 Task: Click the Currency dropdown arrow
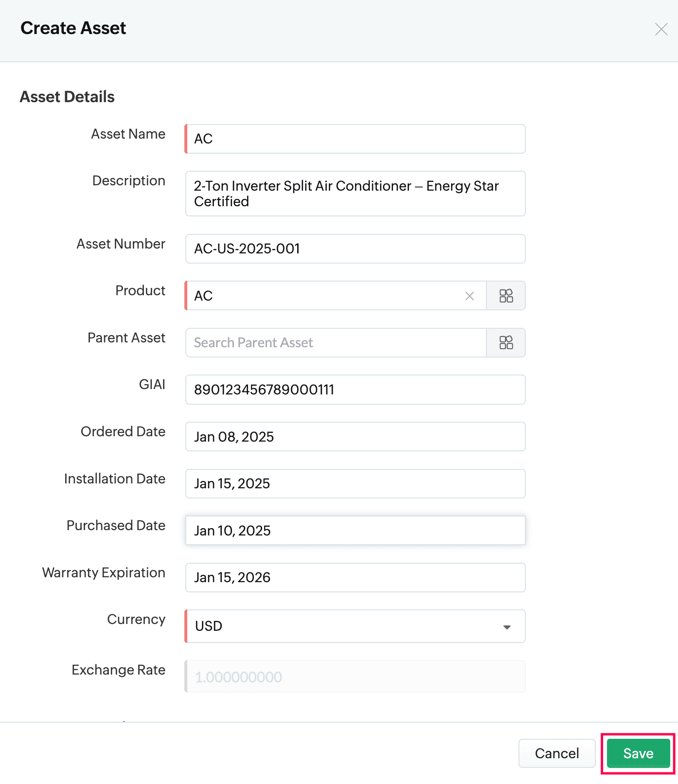tap(507, 627)
